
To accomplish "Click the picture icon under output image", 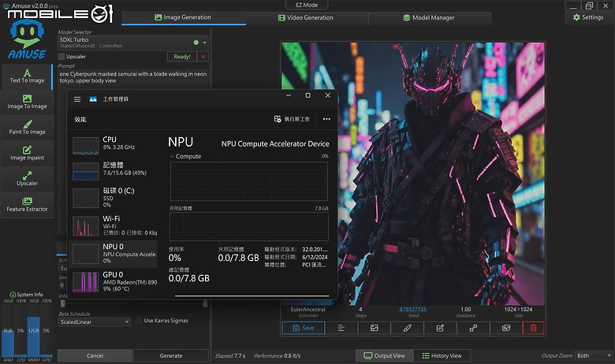I will [375, 328].
